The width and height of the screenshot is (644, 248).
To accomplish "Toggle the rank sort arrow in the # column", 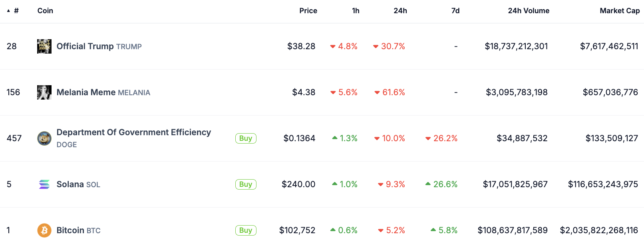I will tap(8, 11).
